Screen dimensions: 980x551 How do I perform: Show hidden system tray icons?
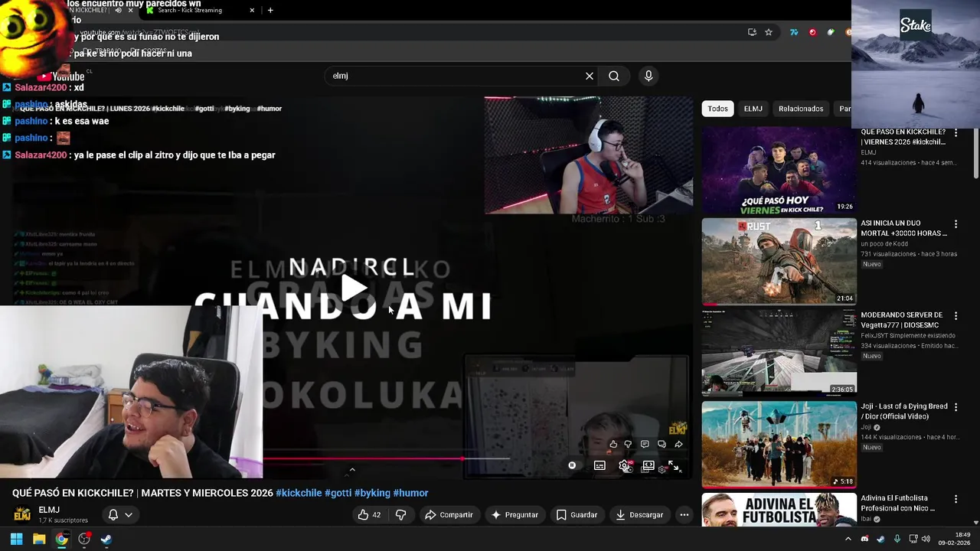848,539
